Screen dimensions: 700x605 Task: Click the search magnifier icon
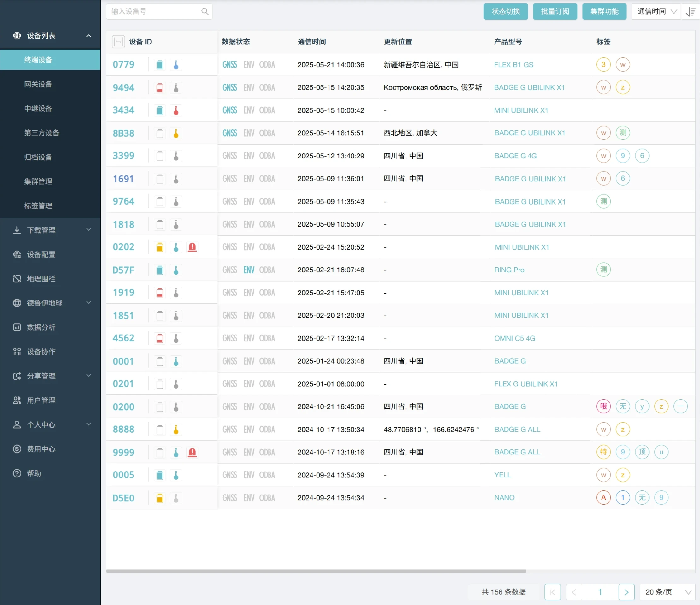(x=205, y=11)
